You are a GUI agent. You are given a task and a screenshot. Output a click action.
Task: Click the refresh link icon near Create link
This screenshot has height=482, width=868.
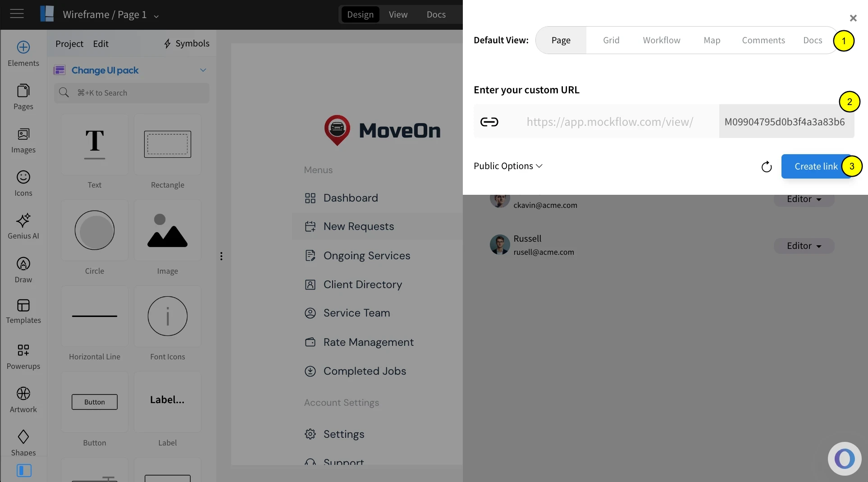tap(767, 166)
